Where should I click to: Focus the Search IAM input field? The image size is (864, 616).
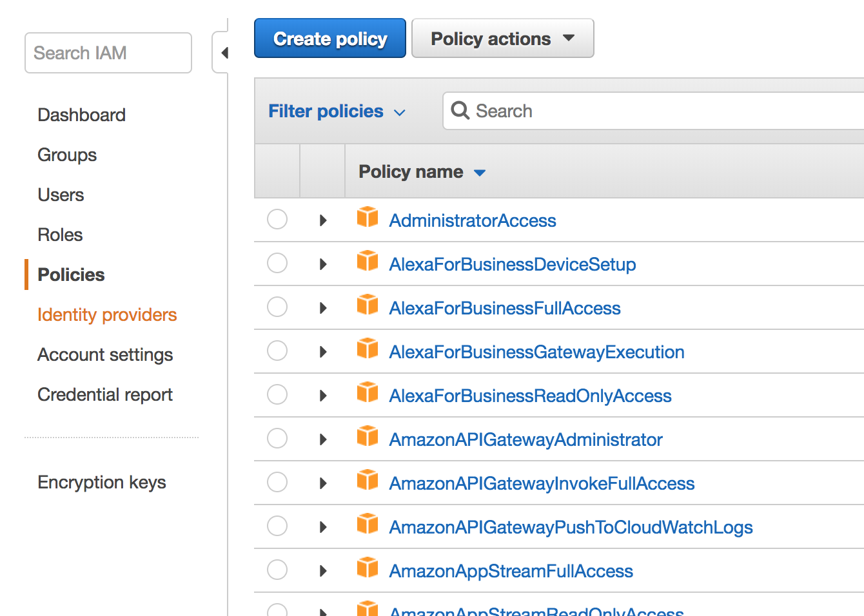(x=108, y=53)
